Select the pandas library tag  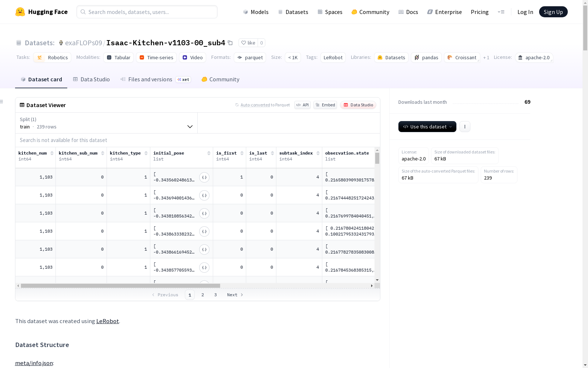pos(426,57)
